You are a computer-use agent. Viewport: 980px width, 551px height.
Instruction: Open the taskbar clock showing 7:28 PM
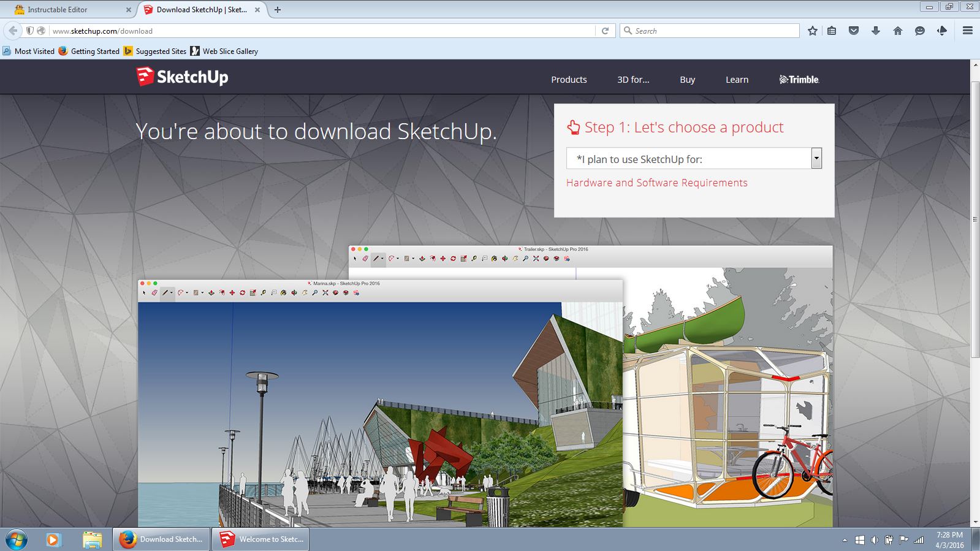(949, 540)
